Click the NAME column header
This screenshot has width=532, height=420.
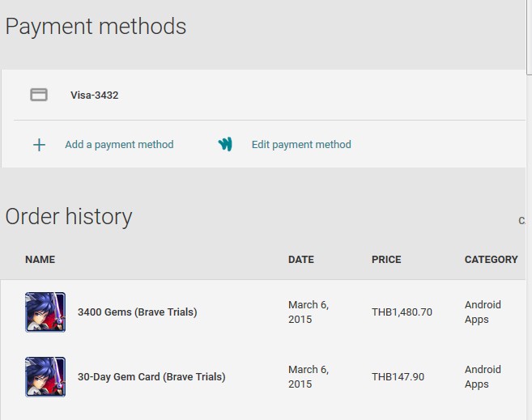(40, 260)
